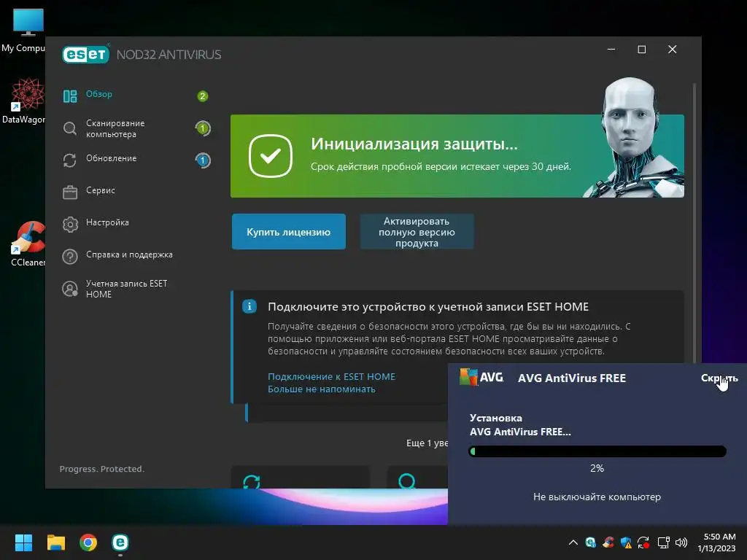The height and width of the screenshot is (560, 747).
Task: Open Windows Start menu
Action: coord(23,542)
